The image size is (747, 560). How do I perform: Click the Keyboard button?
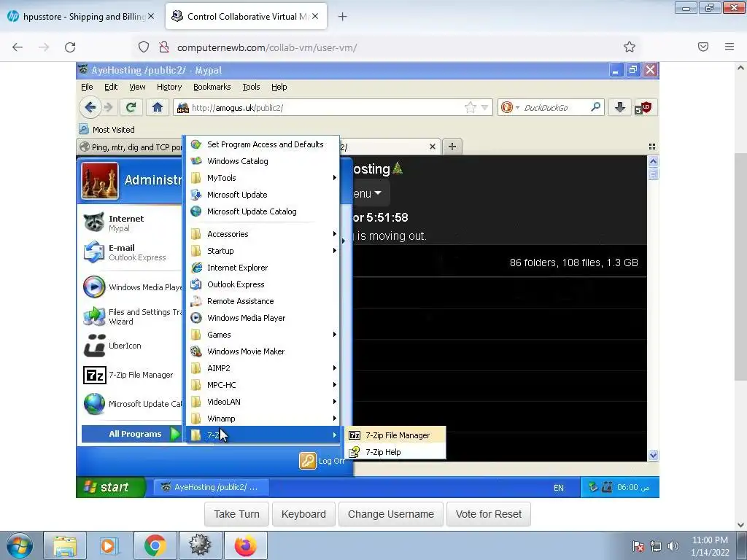[x=303, y=514]
